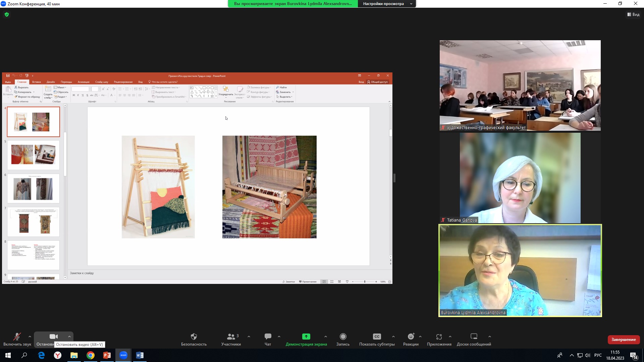The height and width of the screenshot is (362, 644).
Task: Stop video camera toggle
Action: point(53,337)
